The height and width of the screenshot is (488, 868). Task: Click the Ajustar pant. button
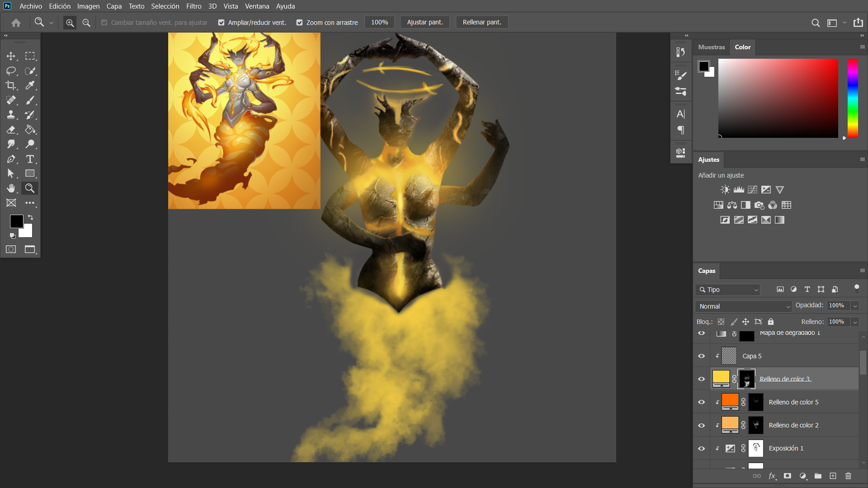pos(425,22)
